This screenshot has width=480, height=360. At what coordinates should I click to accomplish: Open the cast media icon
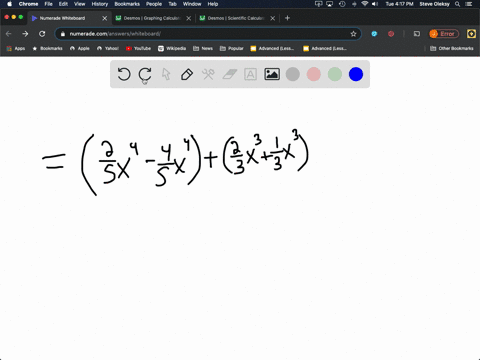click(417, 34)
